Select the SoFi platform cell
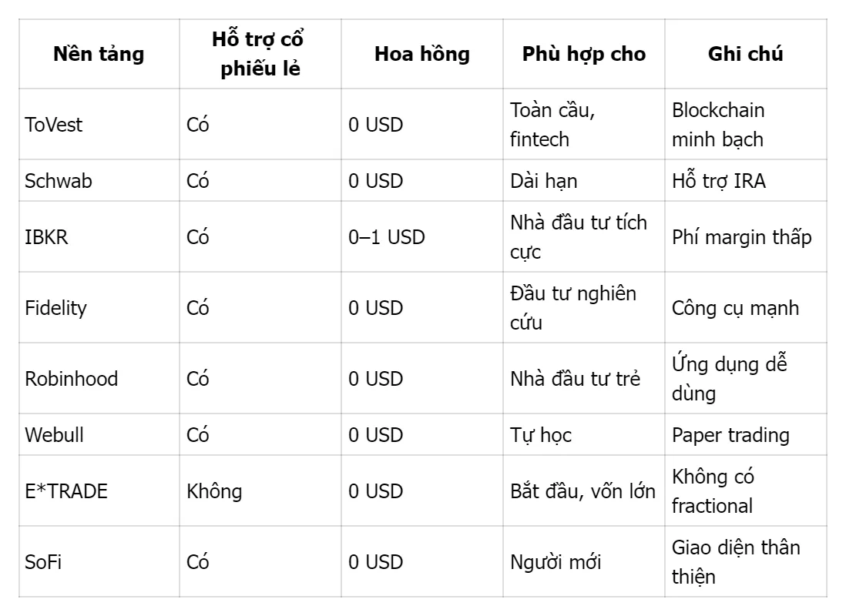 (43, 562)
